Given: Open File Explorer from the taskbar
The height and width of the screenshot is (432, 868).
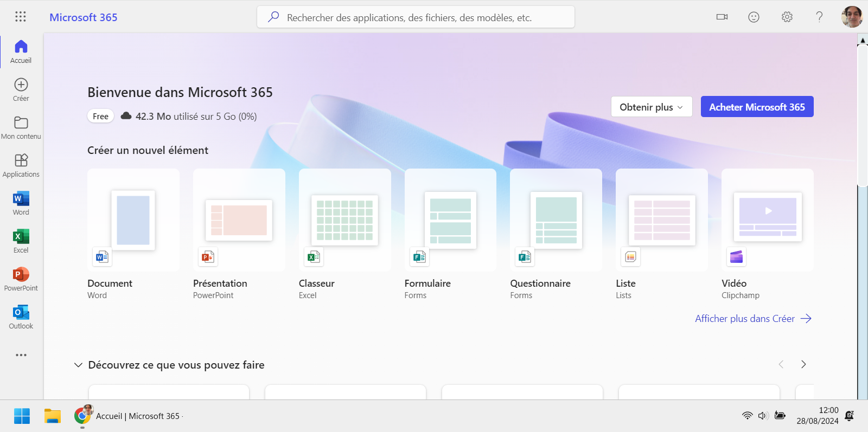Looking at the screenshot, I should tap(53, 416).
